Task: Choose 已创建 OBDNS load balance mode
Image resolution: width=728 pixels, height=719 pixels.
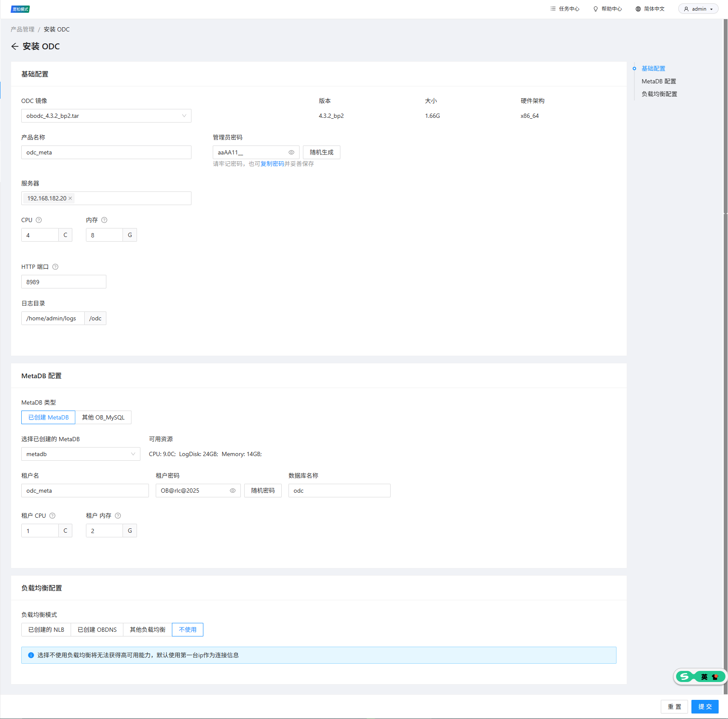Action: coord(97,630)
